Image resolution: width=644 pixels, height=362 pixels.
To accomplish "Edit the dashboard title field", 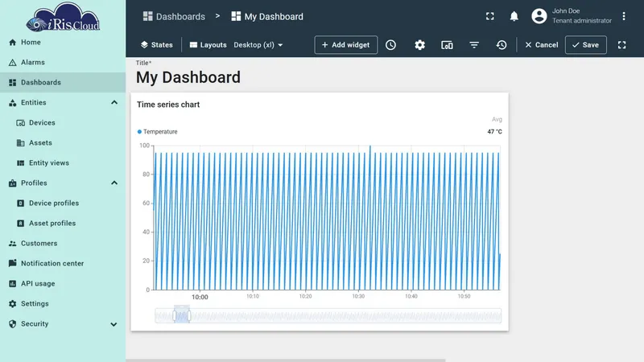I will click(188, 77).
